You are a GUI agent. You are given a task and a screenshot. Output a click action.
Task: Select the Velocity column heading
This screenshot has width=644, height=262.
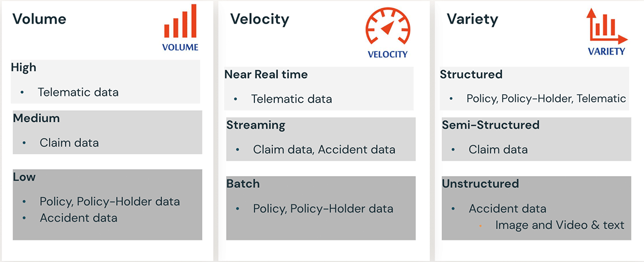click(x=260, y=19)
